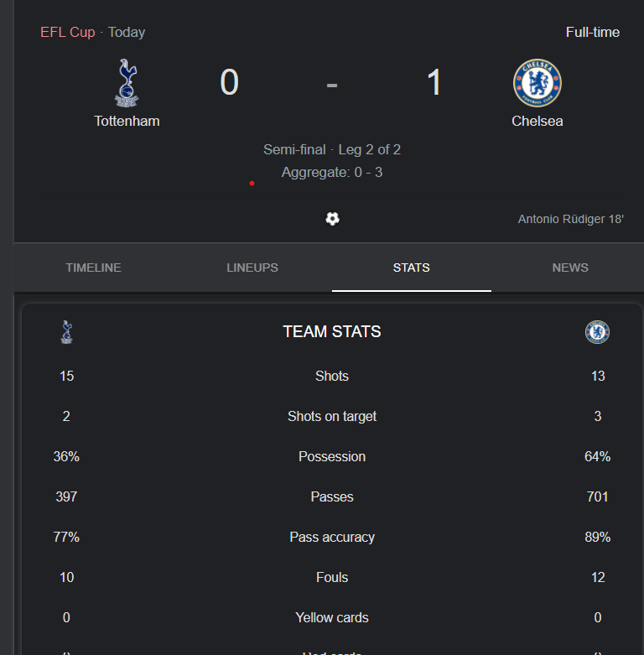The height and width of the screenshot is (655, 644).
Task: Click the EFL Cup competition link
Action: (68, 32)
